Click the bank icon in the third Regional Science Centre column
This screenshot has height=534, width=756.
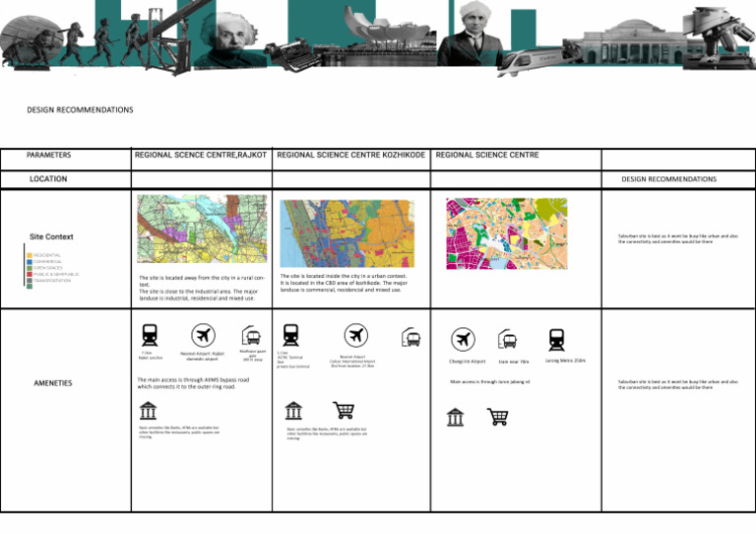455,418
